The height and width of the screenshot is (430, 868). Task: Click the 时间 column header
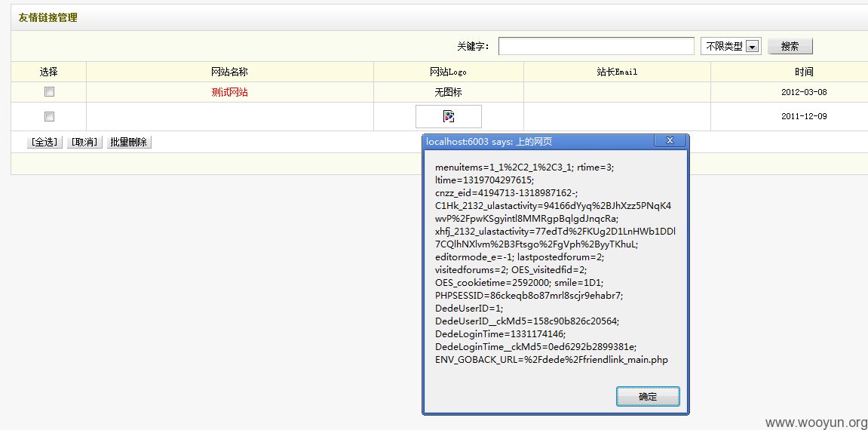[x=804, y=72]
